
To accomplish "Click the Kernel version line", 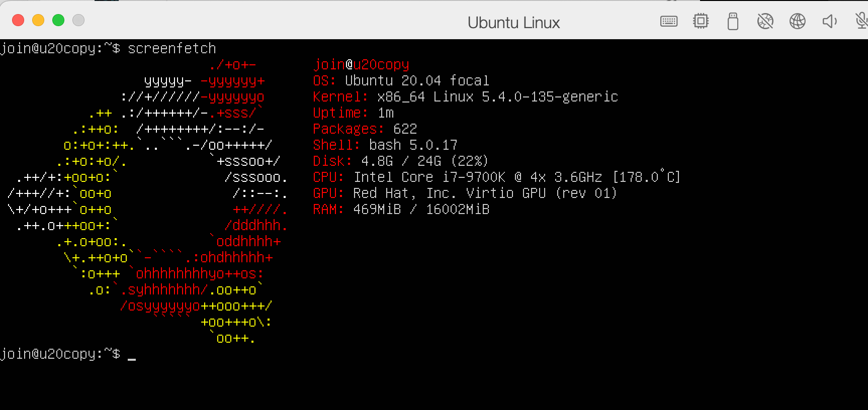I will point(465,96).
